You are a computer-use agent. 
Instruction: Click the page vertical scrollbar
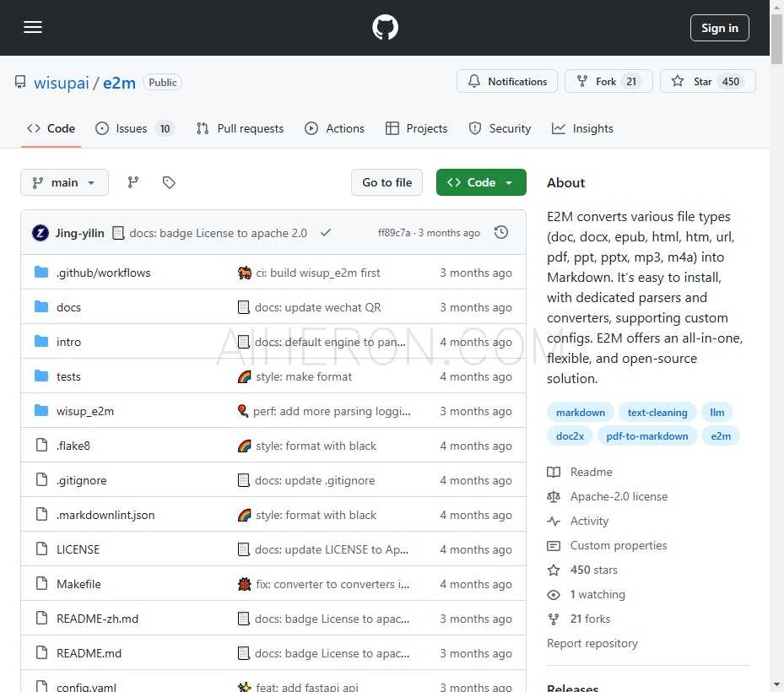(x=776, y=338)
